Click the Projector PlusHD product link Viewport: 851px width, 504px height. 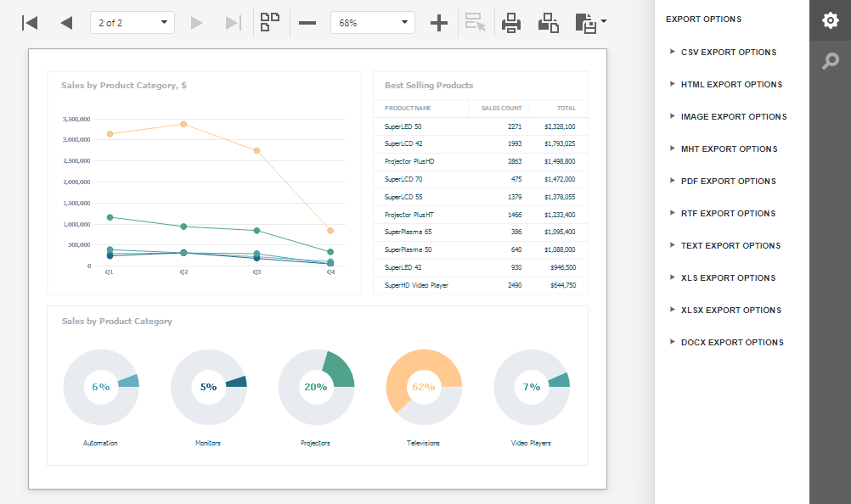coord(409,161)
